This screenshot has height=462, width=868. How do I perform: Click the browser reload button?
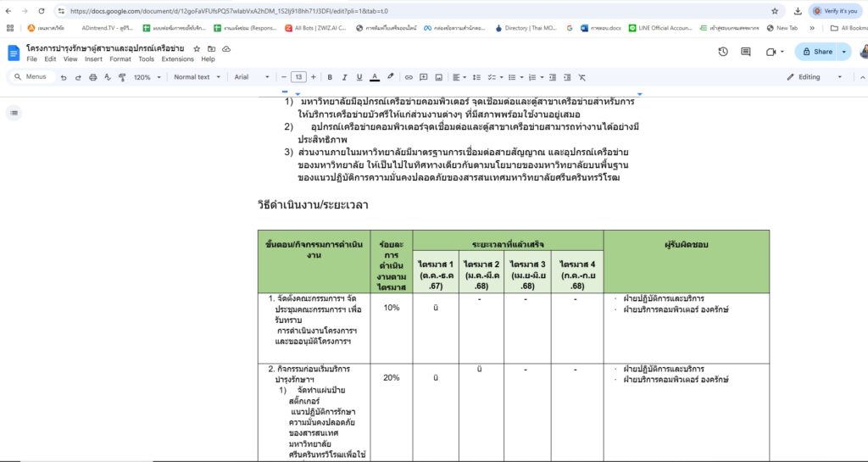[42, 11]
